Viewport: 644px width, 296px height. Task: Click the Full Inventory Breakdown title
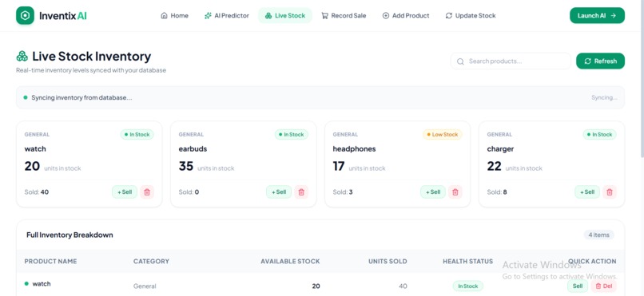[70, 235]
